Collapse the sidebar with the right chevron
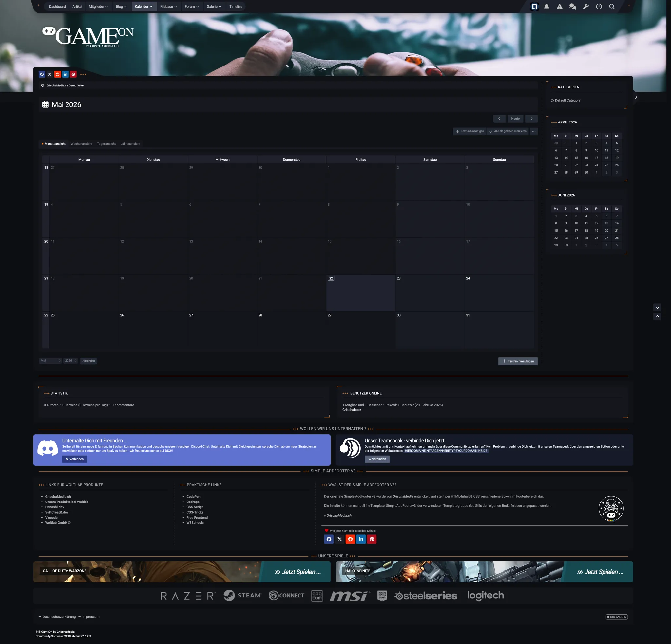Screen dimensions: 671x644 pos(636,97)
